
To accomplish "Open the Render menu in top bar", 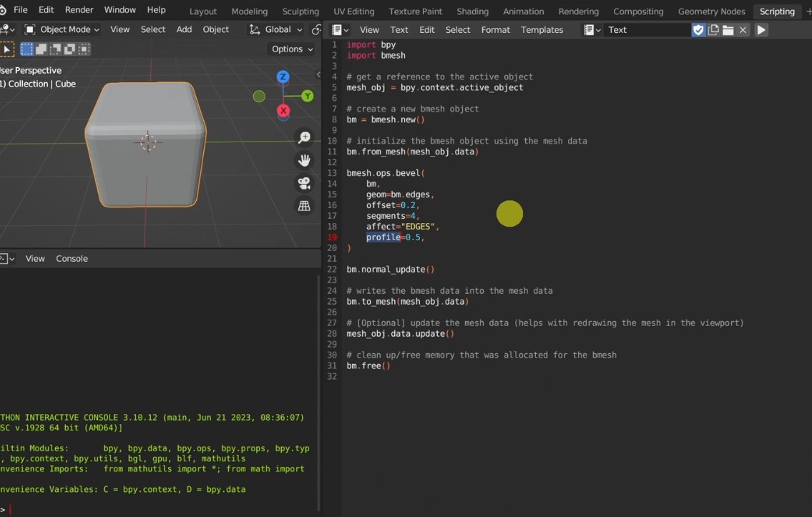I will (x=79, y=10).
